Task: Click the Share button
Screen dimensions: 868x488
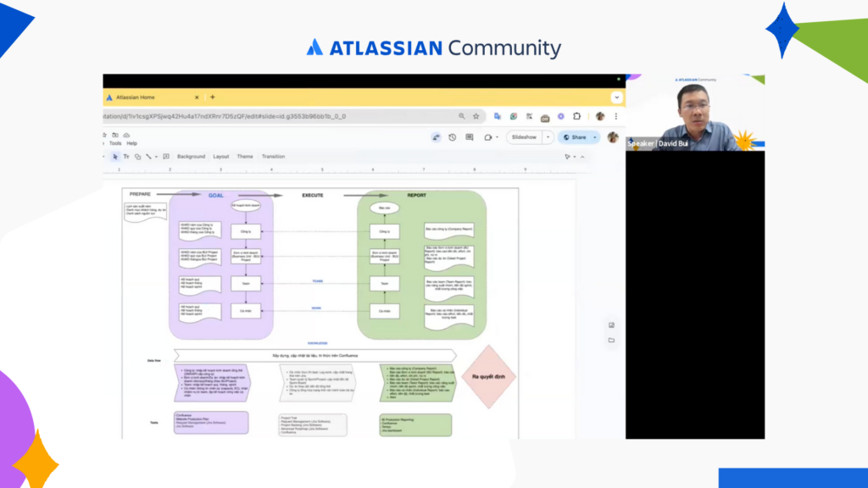Action: click(575, 137)
